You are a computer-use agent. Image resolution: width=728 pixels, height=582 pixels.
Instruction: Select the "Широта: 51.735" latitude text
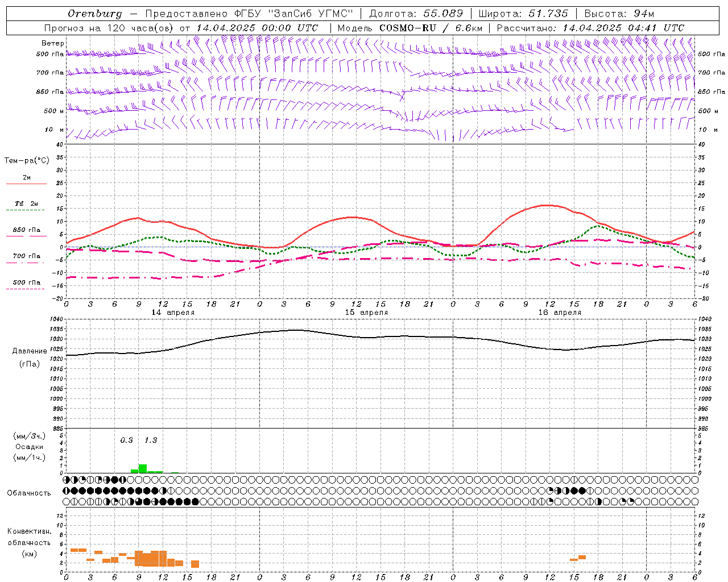coord(523,14)
